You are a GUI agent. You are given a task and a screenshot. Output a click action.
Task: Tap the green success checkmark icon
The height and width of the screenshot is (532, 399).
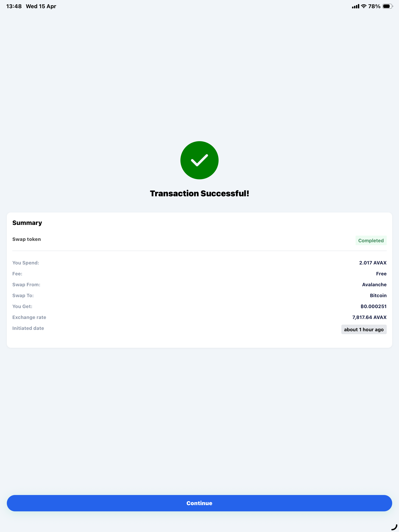[199, 160]
